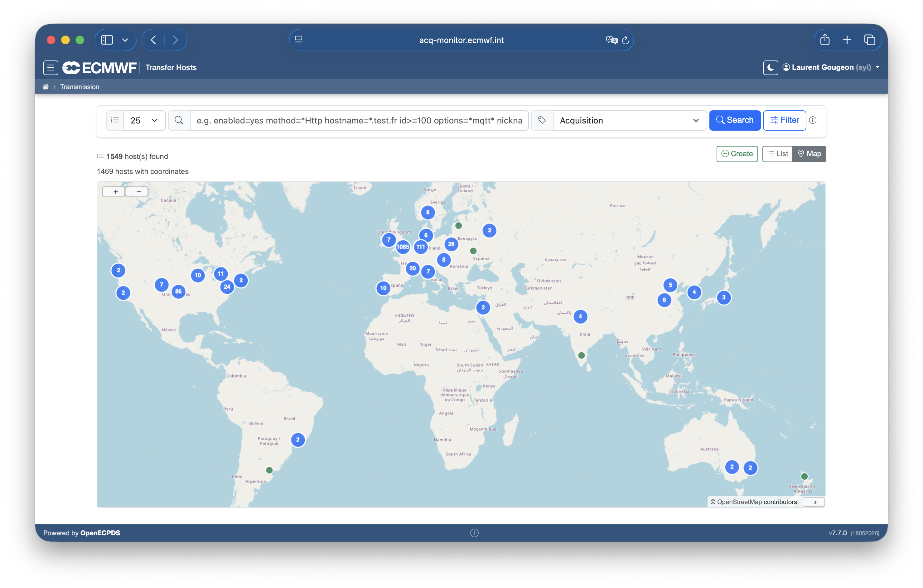The width and height of the screenshot is (923, 588).
Task: Open OpenECPDS footer link
Action: [x=100, y=533]
